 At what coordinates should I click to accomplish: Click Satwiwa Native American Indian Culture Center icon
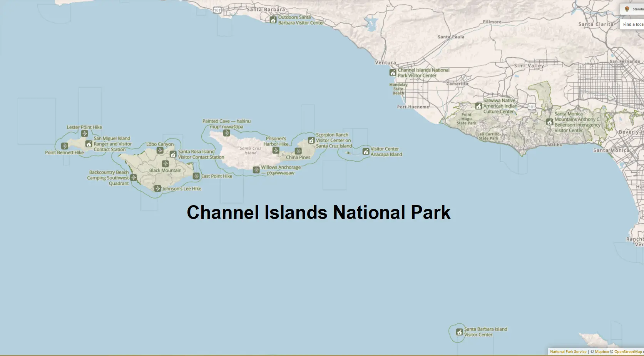(479, 106)
